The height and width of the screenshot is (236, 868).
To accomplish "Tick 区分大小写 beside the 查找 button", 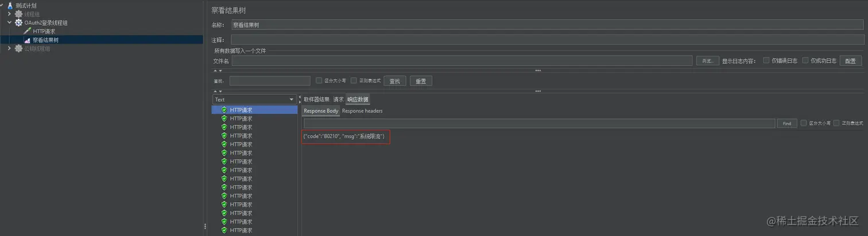I will click(x=319, y=80).
